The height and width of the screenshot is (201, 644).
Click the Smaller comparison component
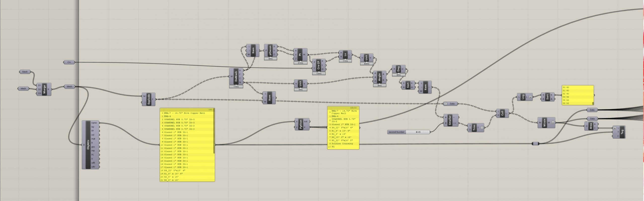pyautogui.click(x=450, y=120)
